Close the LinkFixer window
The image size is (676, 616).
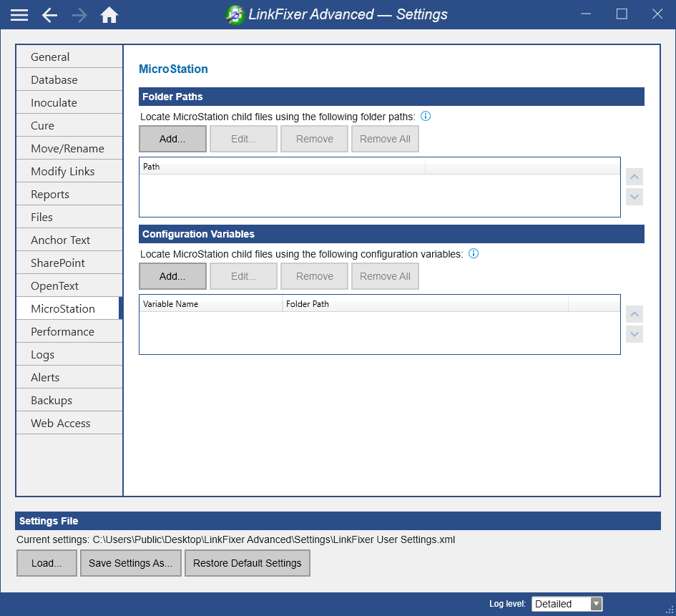(x=657, y=14)
